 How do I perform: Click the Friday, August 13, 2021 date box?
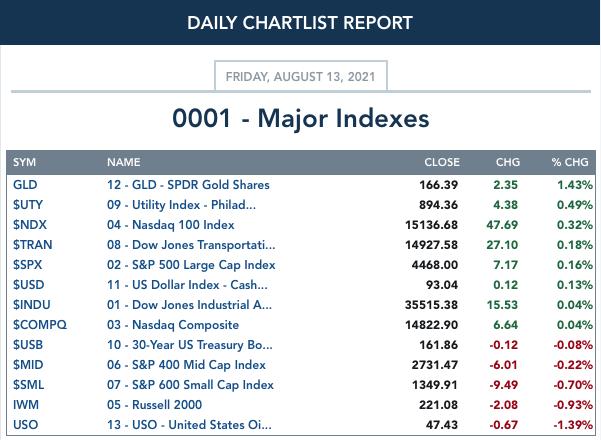click(301, 76)
